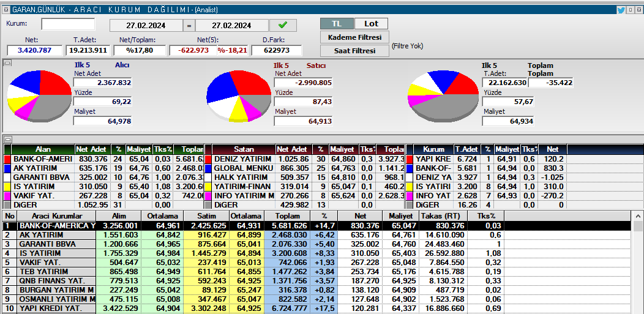644x314 pixels.
Task: Click the Kurum column header in summary table
Action: [433, 149]
